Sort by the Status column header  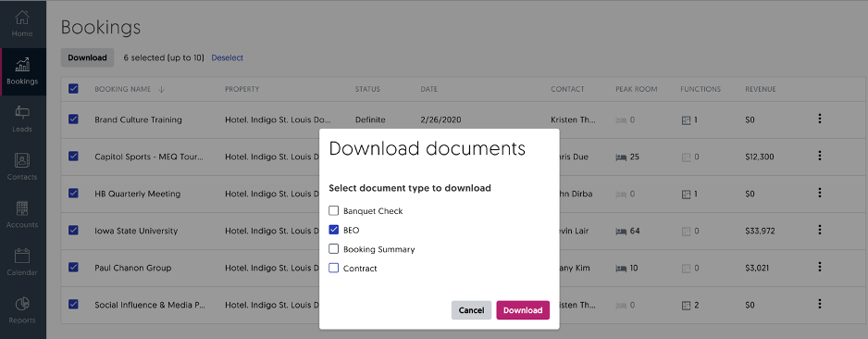tap(367, 89)
